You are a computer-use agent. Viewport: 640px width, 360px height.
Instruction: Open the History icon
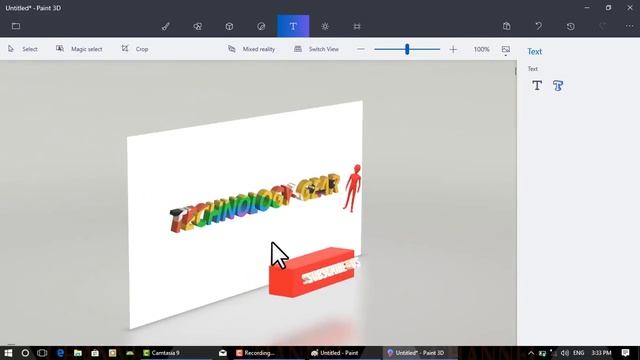click(571, 26)
